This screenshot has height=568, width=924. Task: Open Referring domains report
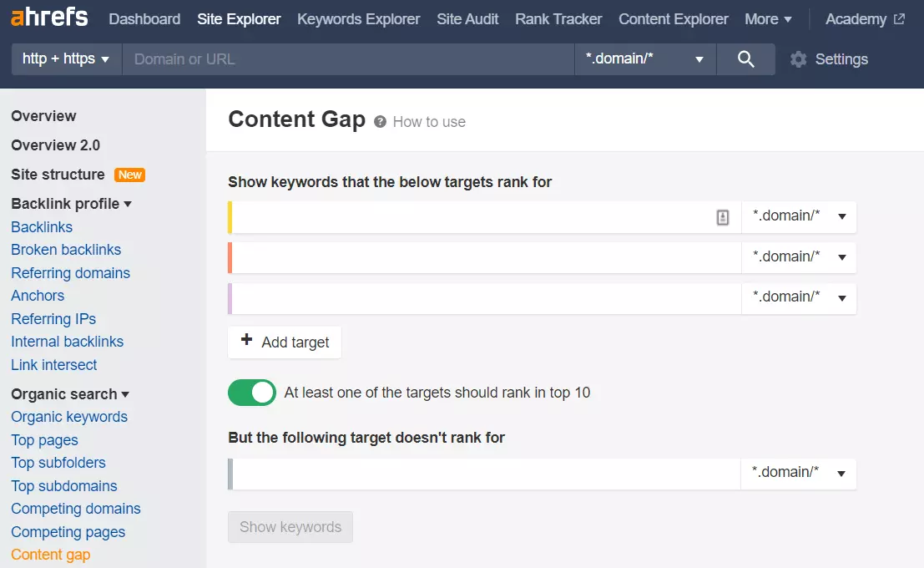[x=71, y=273]
